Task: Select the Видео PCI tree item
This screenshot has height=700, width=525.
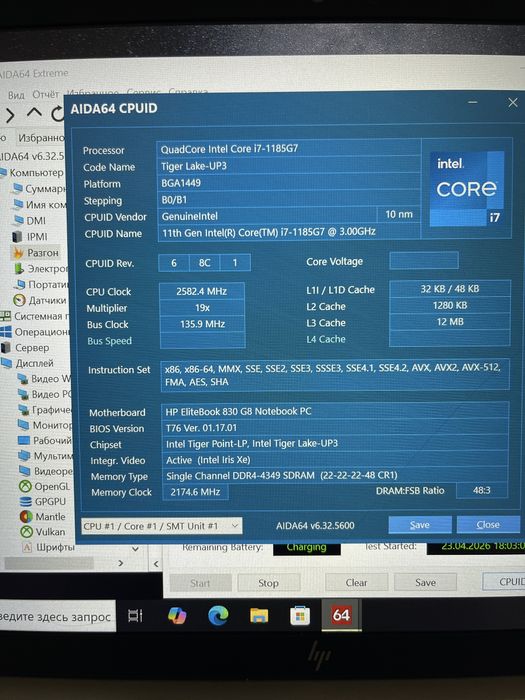Action: click(x=51, y=395)
